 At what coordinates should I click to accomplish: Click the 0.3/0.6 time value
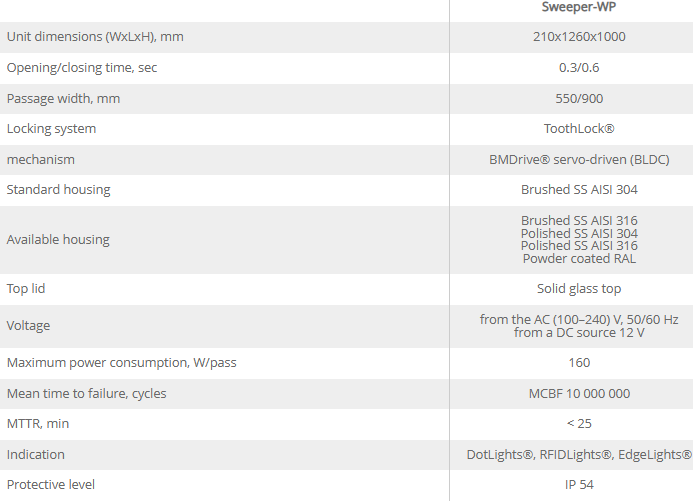[579, 68]
